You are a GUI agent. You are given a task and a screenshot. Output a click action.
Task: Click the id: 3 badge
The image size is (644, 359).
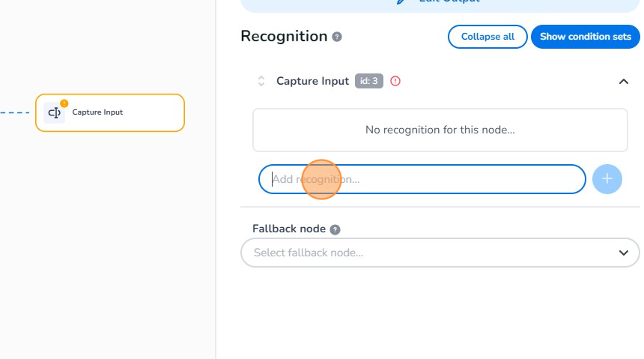(x=369, y=81)
